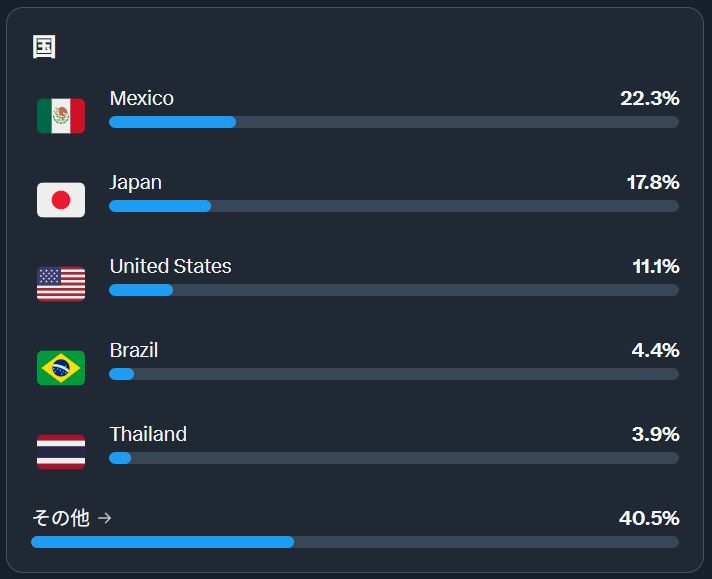Click the 40.5% other percentage
712x579 pixels.
(x=649, y=518)
